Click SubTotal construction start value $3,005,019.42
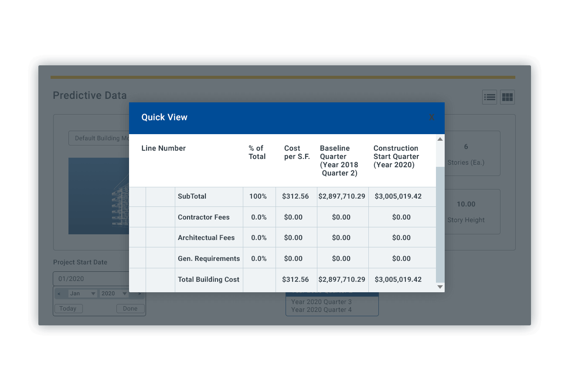This screenshot has height=392, width=565. coord(402,196)
